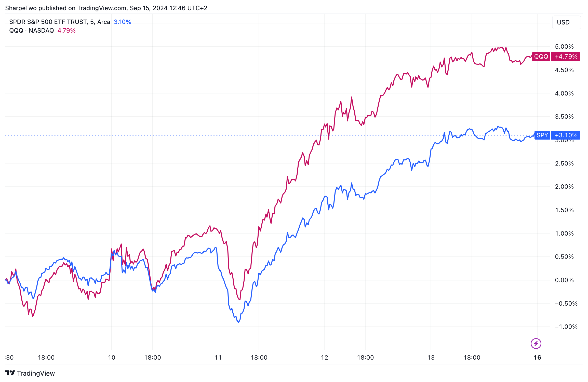Viewport: 588px width, 382px height.
Task: Click the blue SPY price axis tag
Action: pyautogui.click(x=542, y=135)
